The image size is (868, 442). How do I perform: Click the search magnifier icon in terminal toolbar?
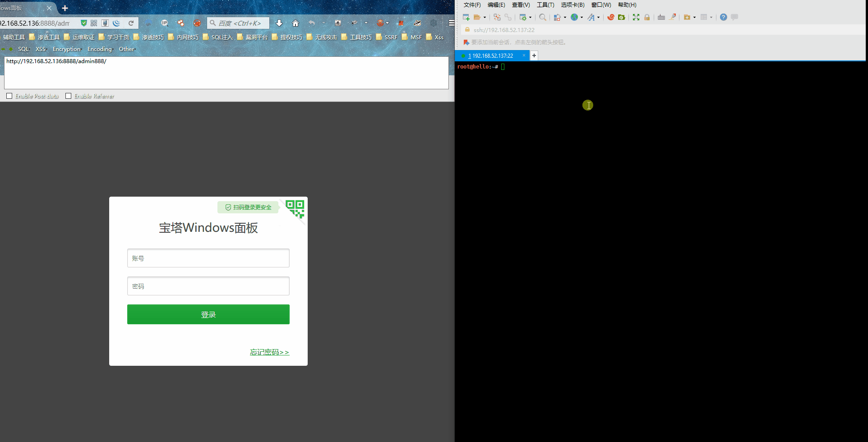[x=543, y=17]
